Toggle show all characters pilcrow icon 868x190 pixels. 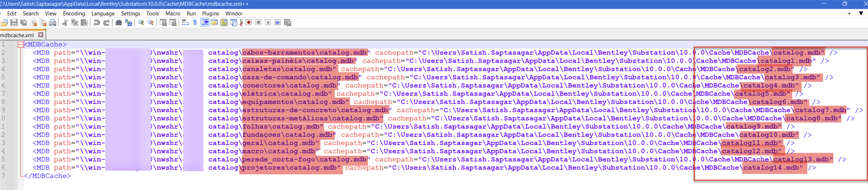click(195, 23)
